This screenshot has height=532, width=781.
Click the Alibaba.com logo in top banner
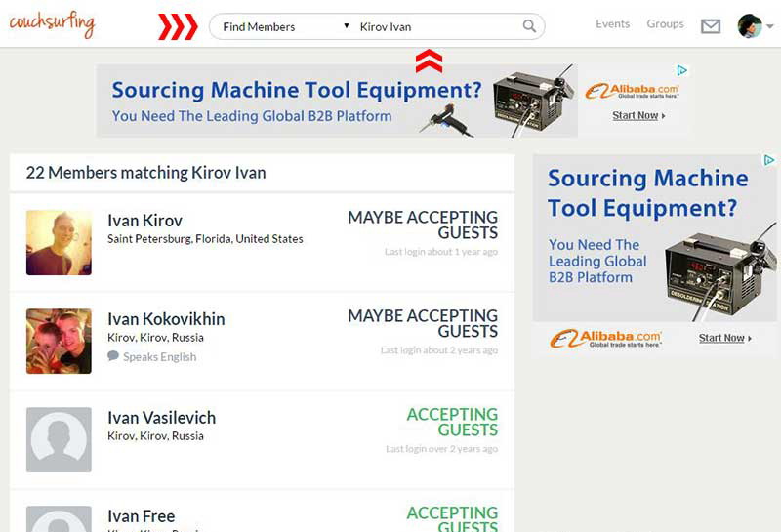click(x=632, y=91)
